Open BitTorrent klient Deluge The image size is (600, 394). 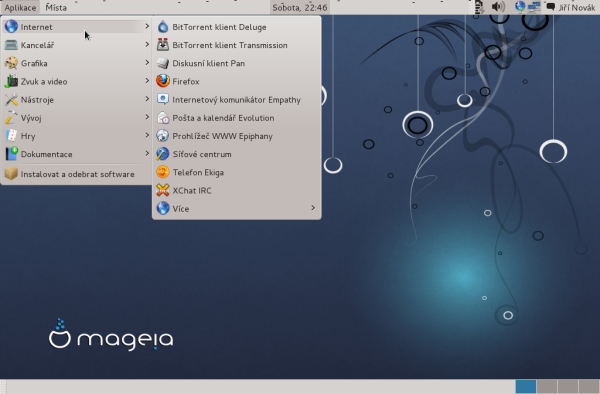tap(236, 27)
